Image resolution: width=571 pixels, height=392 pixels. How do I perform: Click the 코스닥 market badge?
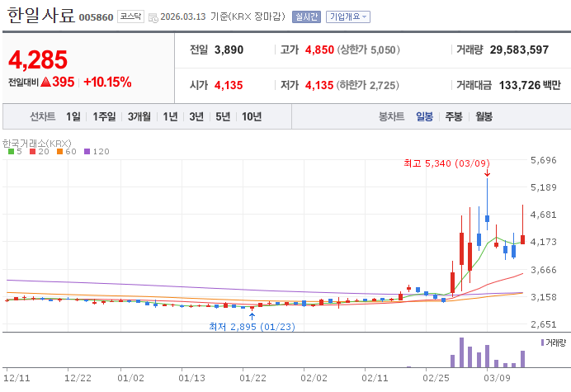[130, 17]
